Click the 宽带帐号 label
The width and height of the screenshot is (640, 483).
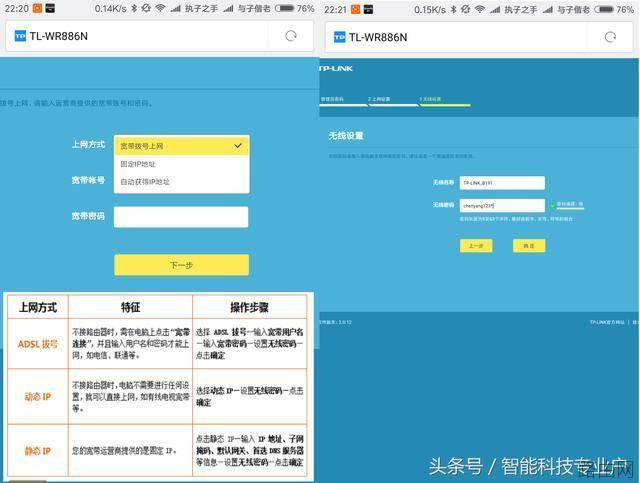88,180
